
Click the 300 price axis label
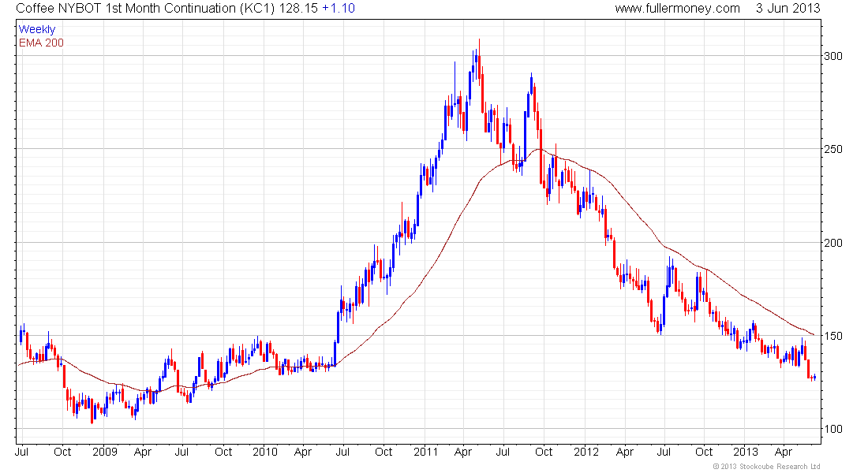tap(833, 56)
